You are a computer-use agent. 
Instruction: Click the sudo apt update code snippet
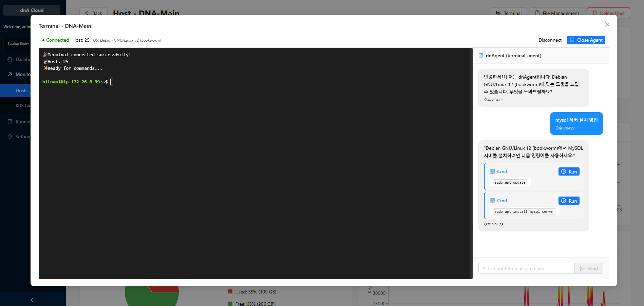pyautogui.click(x=510, y=182)
